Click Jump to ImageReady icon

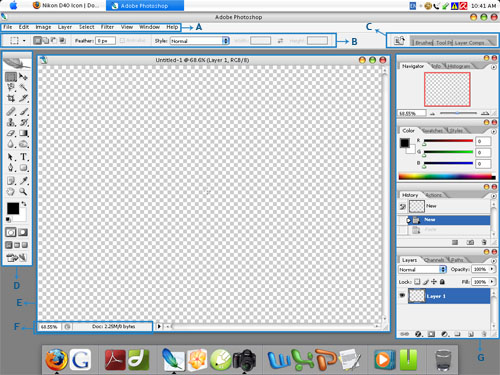16,257
